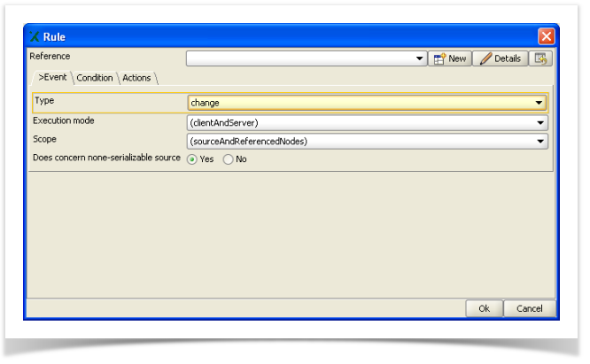This screenshot has width=590, height=364.
Task: Open the reference Details with pencil button
Action: pyautogui.click(x=501, y=58)
